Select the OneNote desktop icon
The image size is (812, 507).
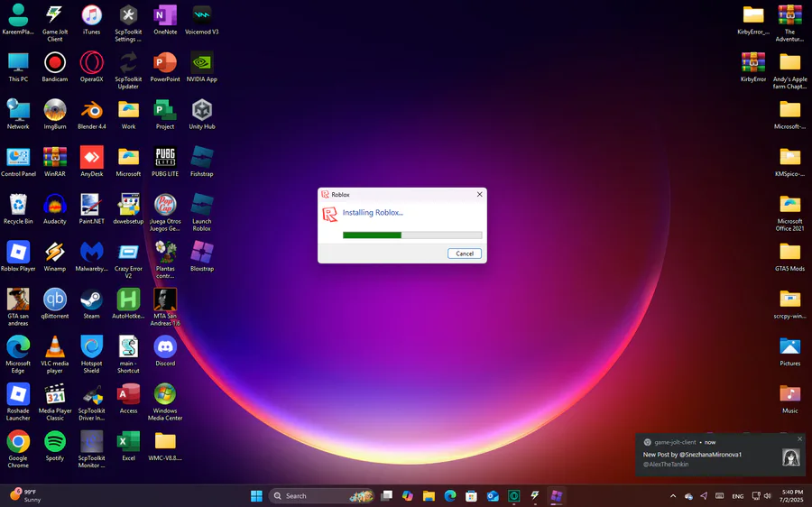point(165,20)
